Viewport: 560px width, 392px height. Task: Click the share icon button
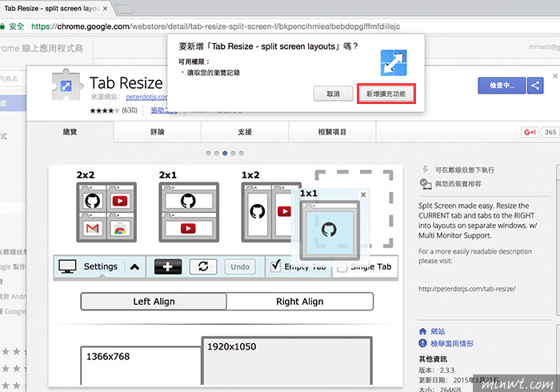click(535, 86)
